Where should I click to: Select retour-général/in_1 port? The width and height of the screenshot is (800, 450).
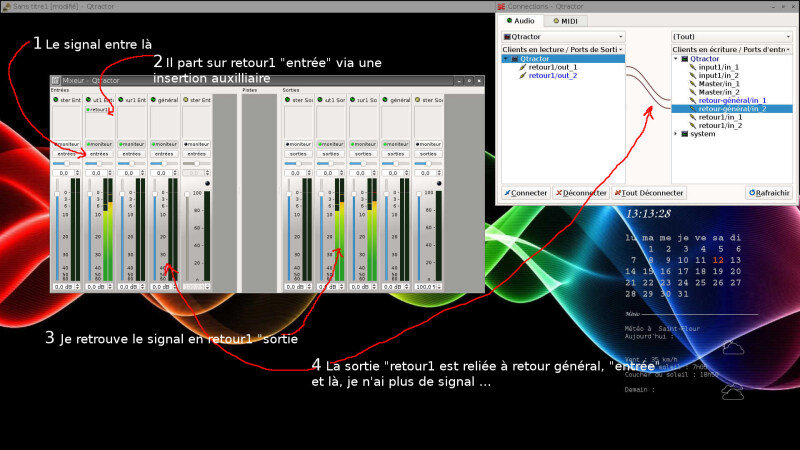(732, 101)
